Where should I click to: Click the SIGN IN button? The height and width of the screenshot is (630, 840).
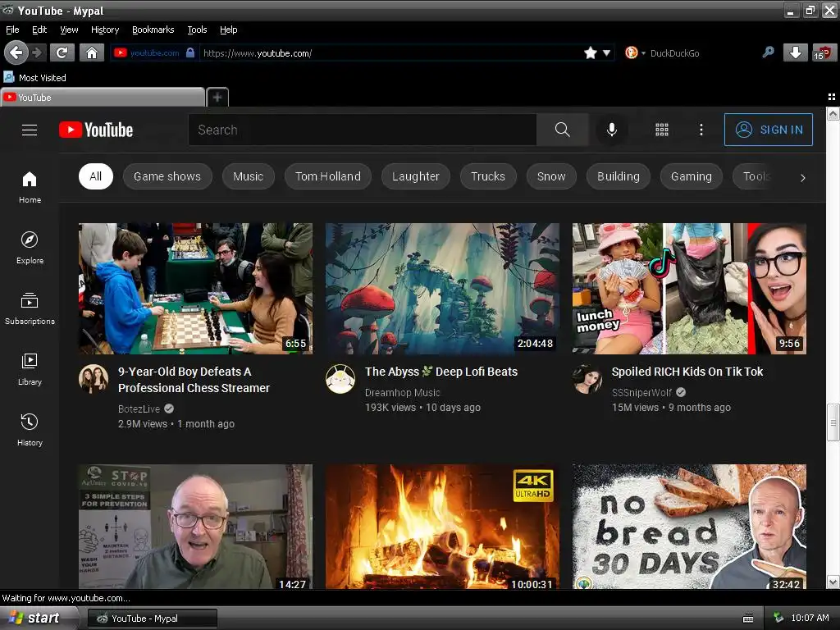pyautogui.click(x=768, y=130)
